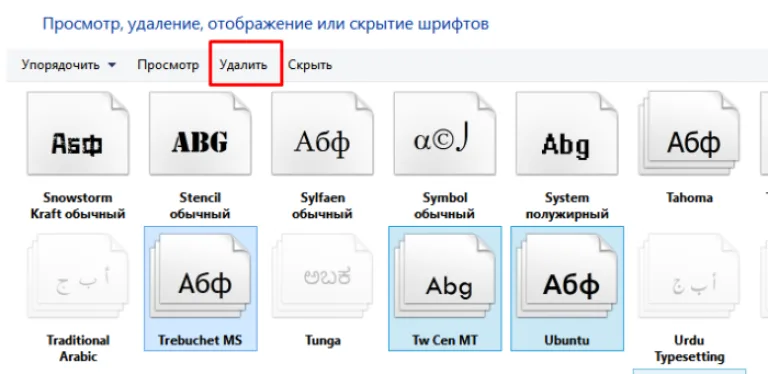Select the Symbol font icon

445,134
